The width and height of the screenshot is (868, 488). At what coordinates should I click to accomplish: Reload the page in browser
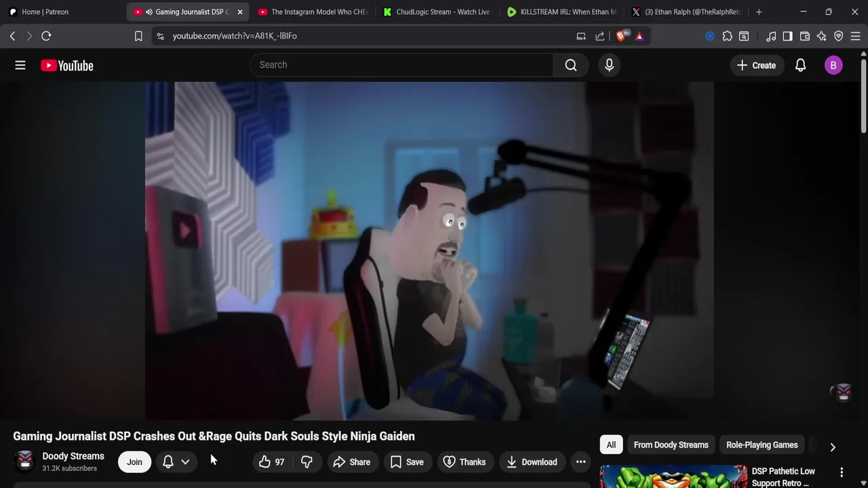tap(46, 36)
